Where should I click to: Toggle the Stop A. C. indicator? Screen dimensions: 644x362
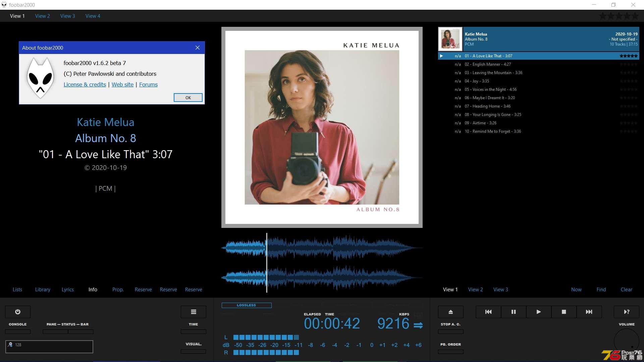(451, 331)
